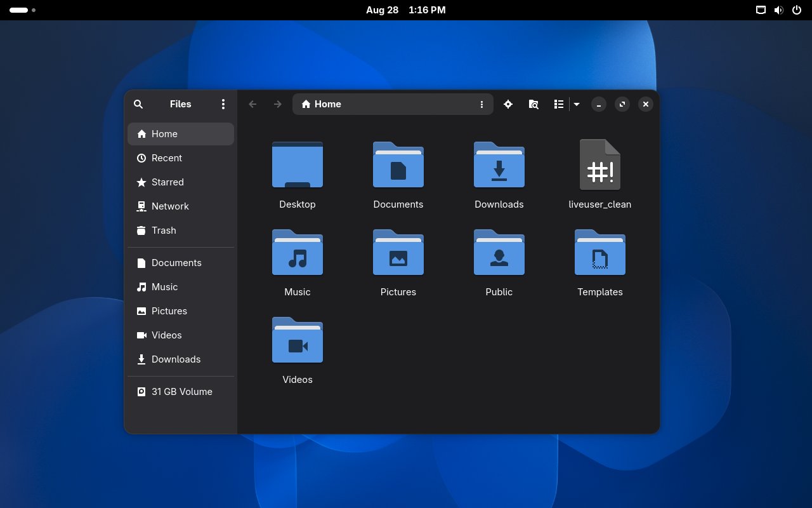Image resolution: width=812 pixels, height=508 pixels.
Task: Open the 31 GB Volume in sidebar
Action: pos(181,392)
